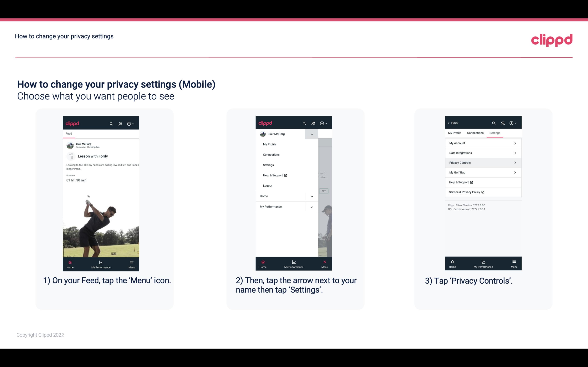Tap the Clippd logo in feed screen

point(72,123)
